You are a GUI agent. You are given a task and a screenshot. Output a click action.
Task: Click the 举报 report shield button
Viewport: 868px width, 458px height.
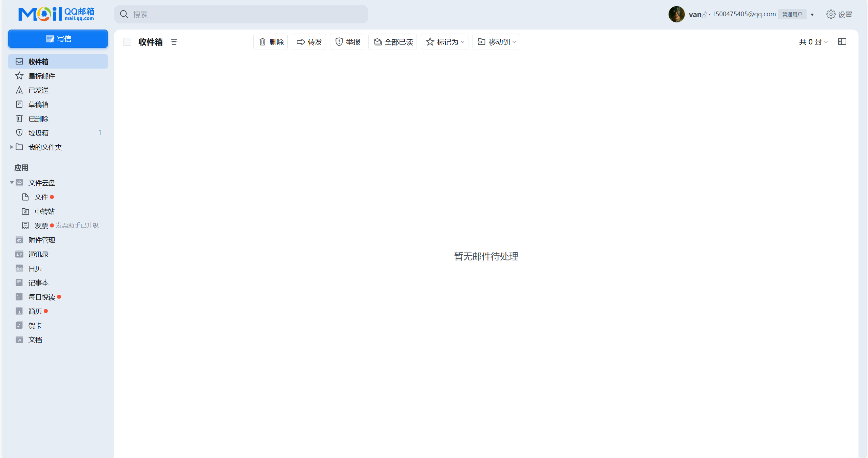[347, 42]
